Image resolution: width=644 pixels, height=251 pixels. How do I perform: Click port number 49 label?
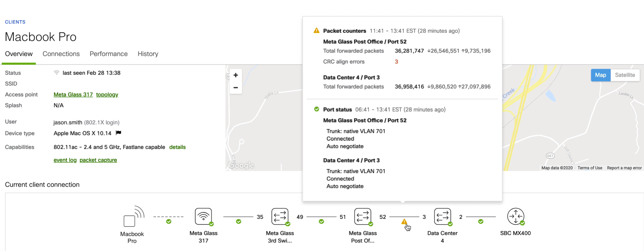(300, 217)
